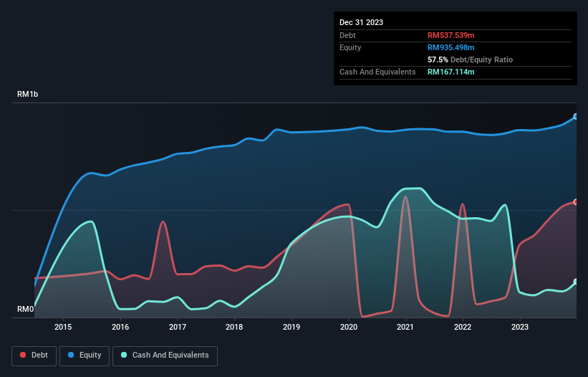Screen dimensions: 588x377
Task: Click the Debt endpoint marker at Dec 2023
Action: (x=576, y=202)
